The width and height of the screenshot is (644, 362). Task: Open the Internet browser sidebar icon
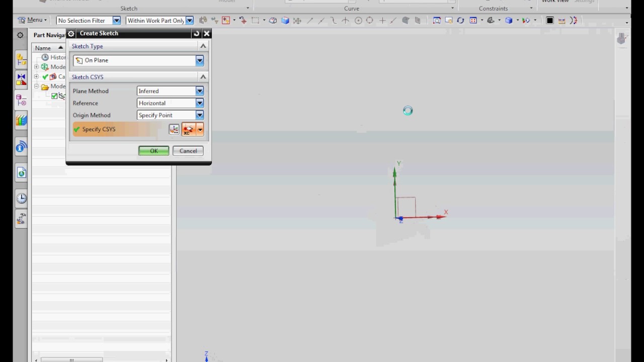(x=21, y=173)
